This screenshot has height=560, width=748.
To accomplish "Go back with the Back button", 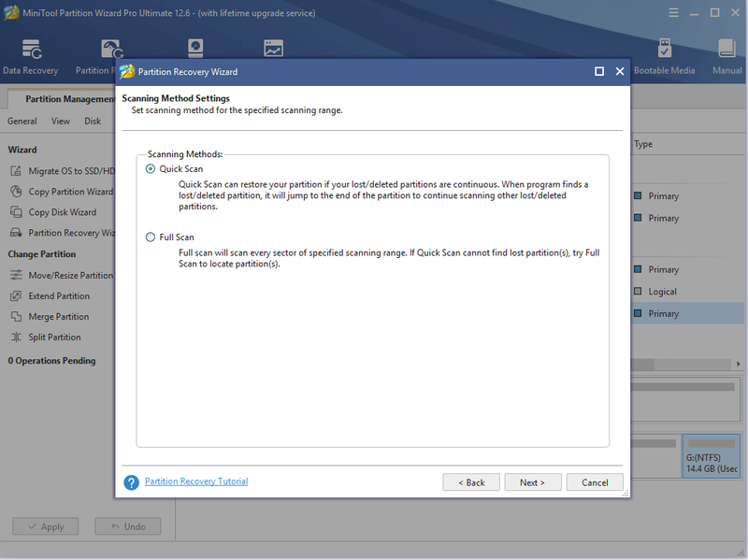I will 471,482.
